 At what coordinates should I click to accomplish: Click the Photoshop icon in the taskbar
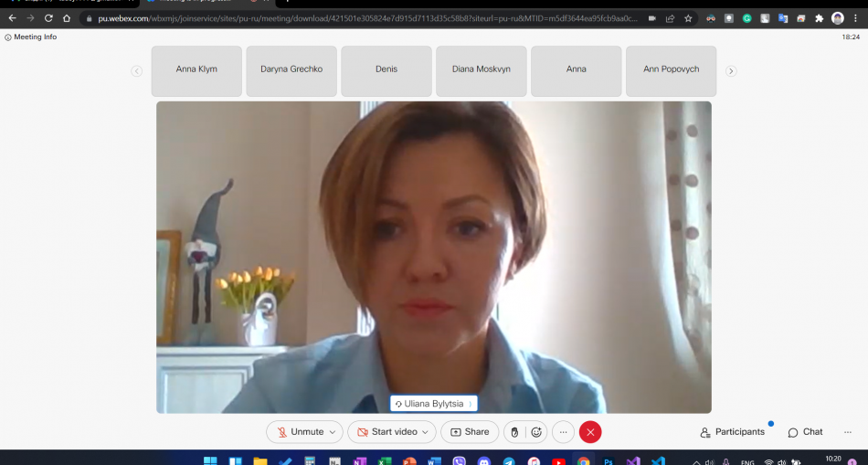[x=608, y=461]
